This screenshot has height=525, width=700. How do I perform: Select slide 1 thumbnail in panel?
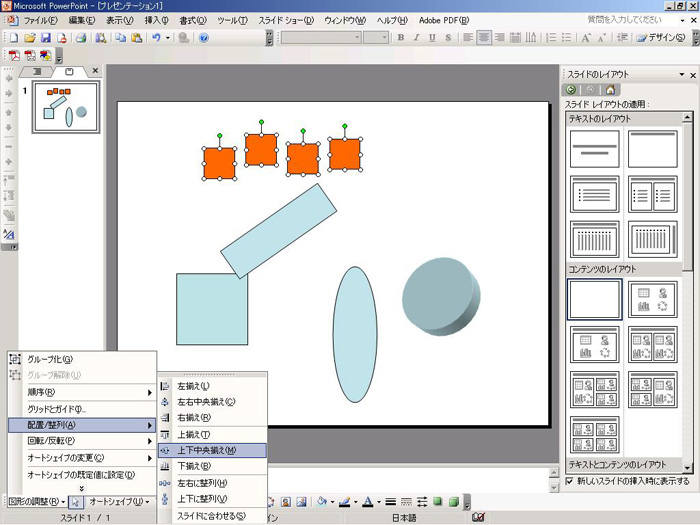(66, 107)
